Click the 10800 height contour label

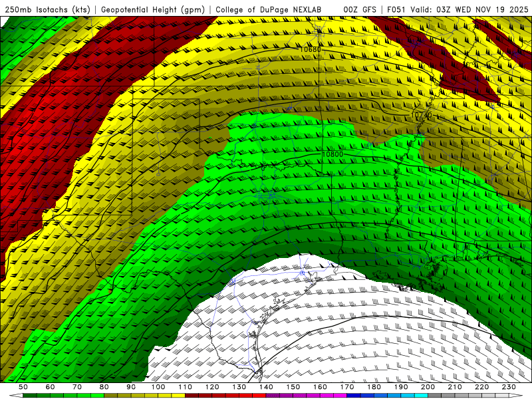coord(332,154)
